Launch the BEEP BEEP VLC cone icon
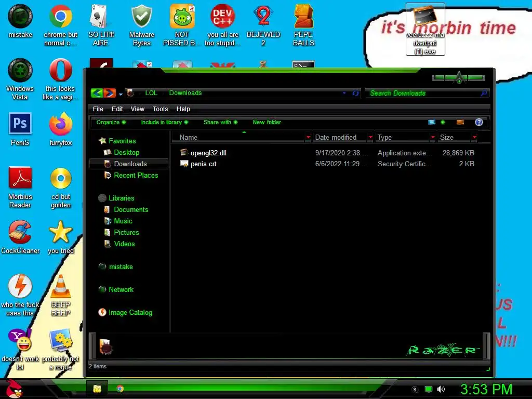Screen dimensions: 532x399 point(61,295)
